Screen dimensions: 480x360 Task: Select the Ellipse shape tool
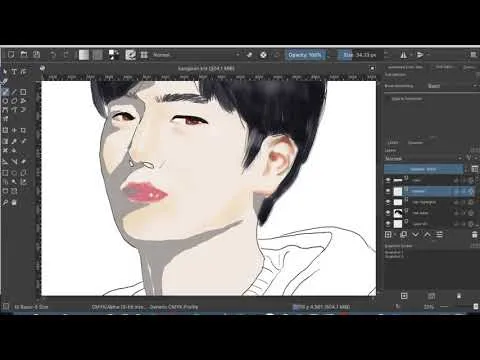click(5, 101)
